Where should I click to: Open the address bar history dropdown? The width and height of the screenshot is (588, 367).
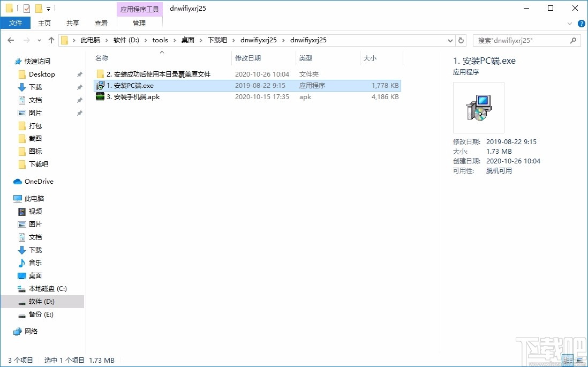(450, 40)
